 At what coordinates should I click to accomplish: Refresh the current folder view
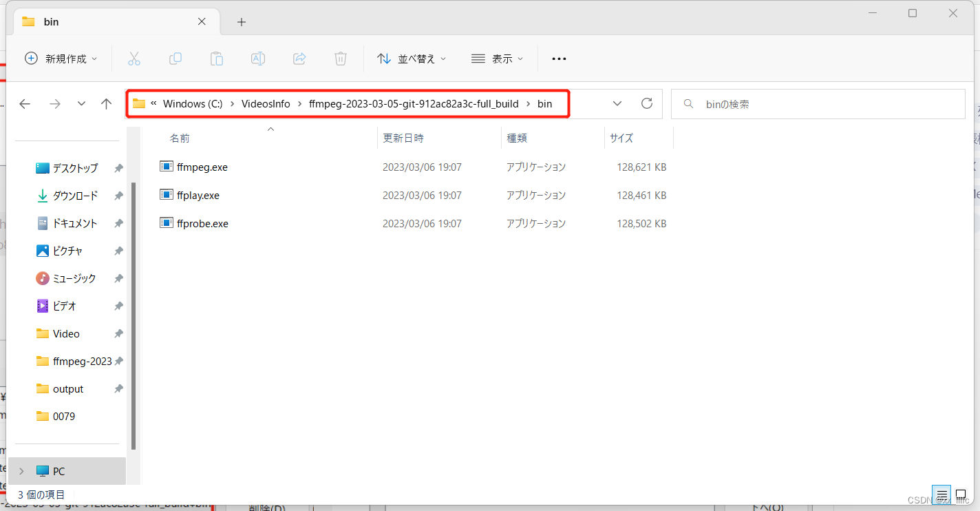[647, 103]
